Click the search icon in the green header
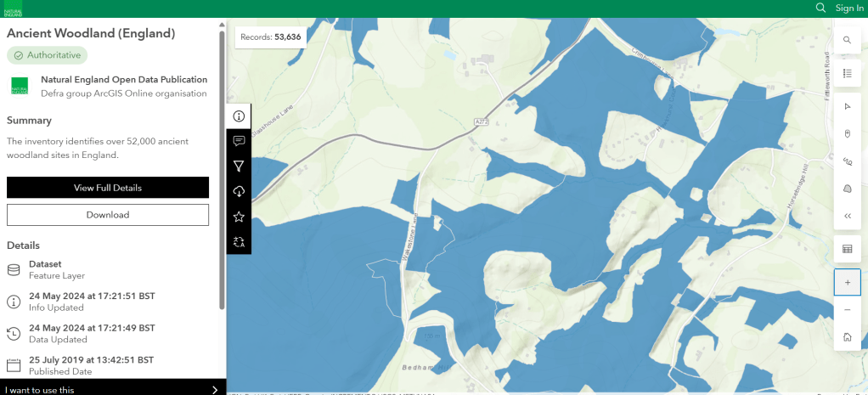The height and width of the screenshot is (395, 868). [820, 8]
